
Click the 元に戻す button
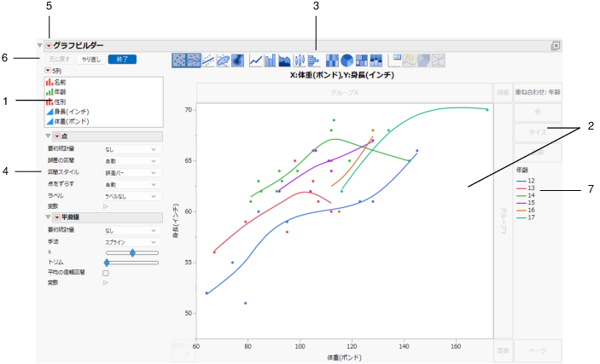tap(59, 60)
